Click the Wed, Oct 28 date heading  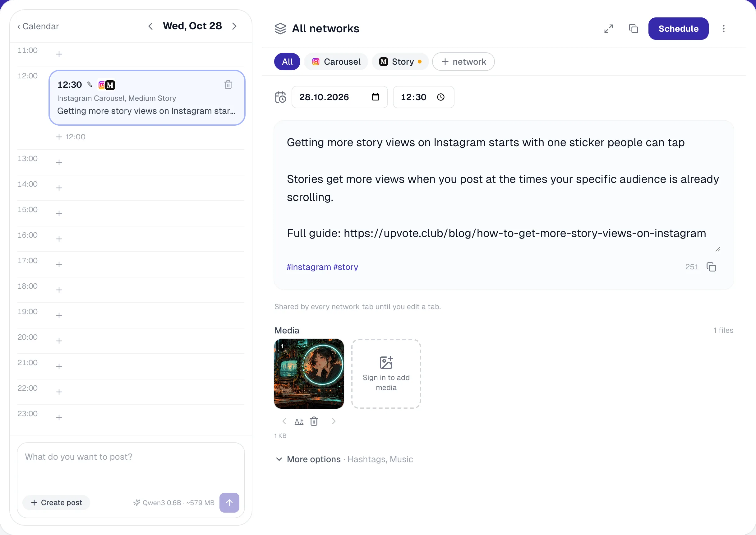pos(192,26)
